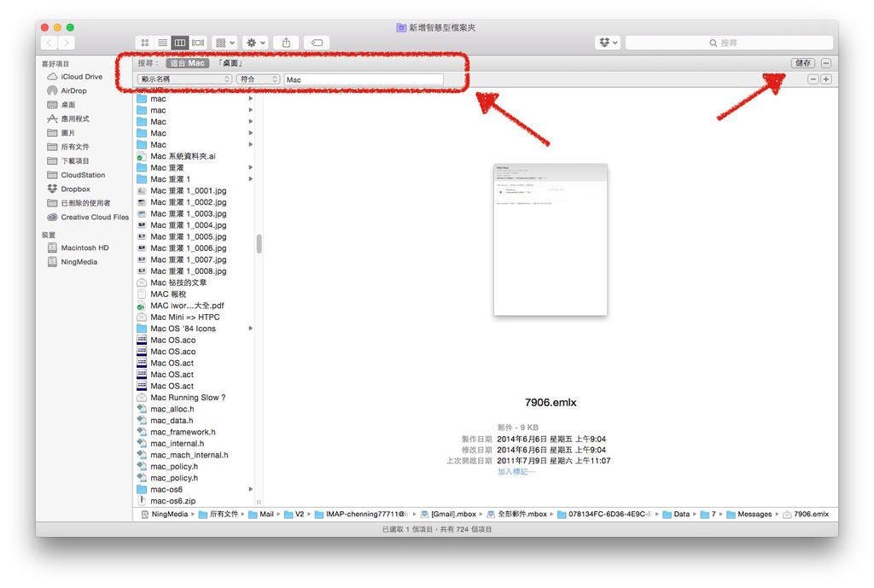Switch to Cover Flow view
The image size is (874, 588).
point(198,43)
